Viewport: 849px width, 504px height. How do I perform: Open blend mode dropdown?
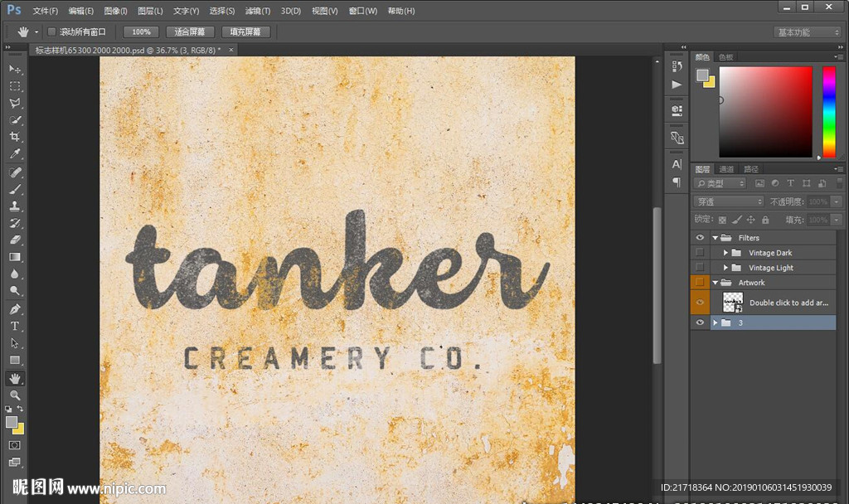(x=728, y=201)
